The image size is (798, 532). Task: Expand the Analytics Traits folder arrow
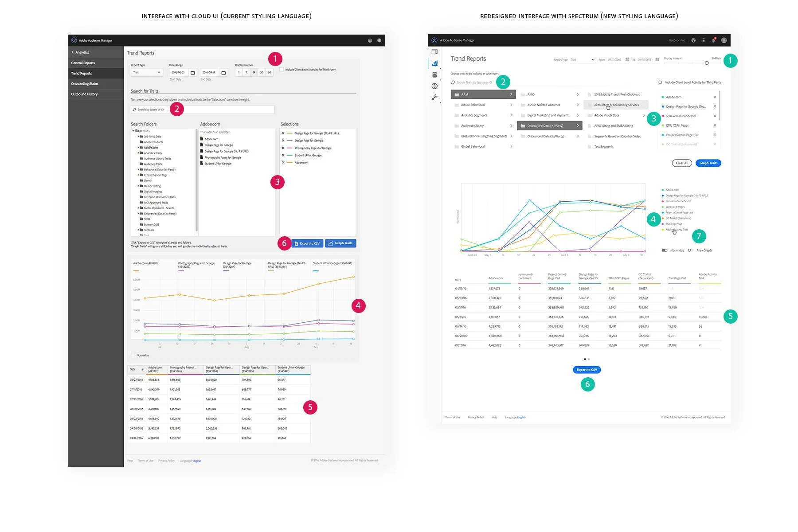click(x=138, y=153)
